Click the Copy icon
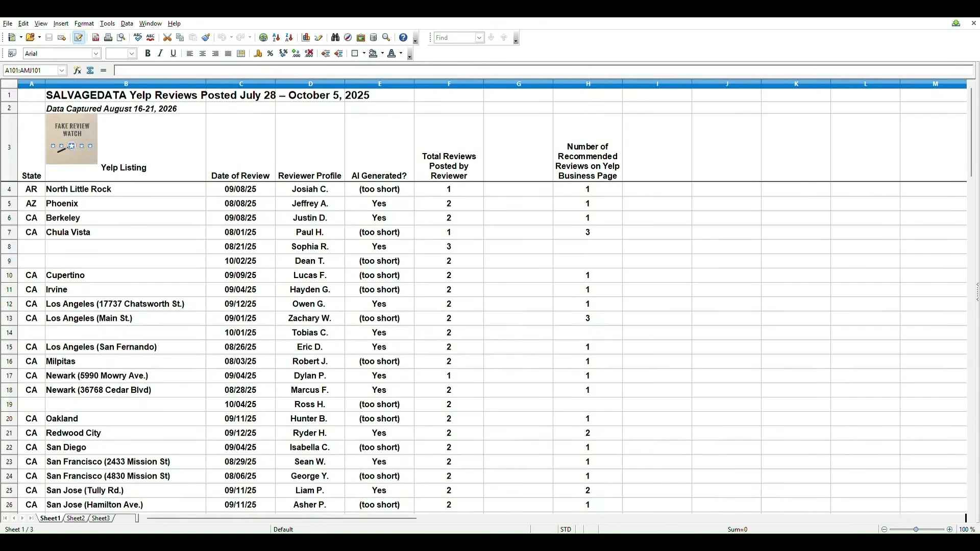 click(x=180, y=38)
